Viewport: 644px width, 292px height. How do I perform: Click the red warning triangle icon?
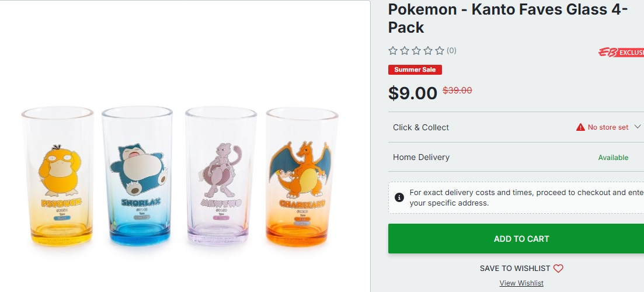(580, 127)
